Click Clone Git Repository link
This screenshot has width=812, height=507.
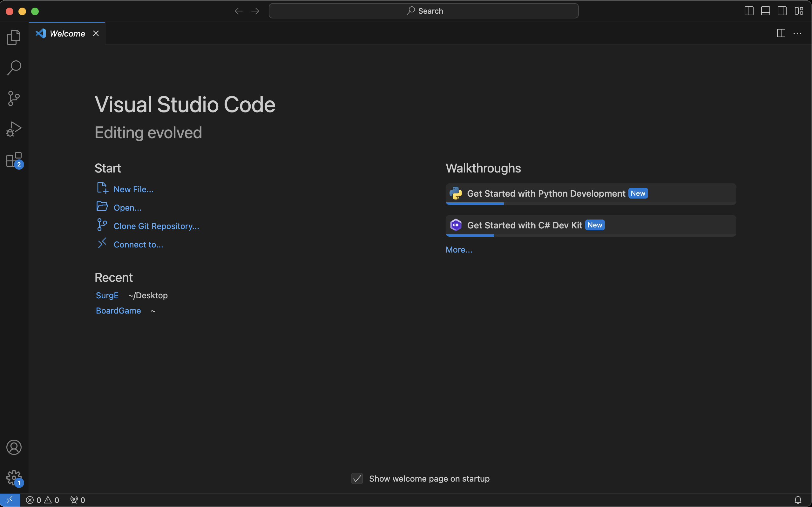coord(156,226)
